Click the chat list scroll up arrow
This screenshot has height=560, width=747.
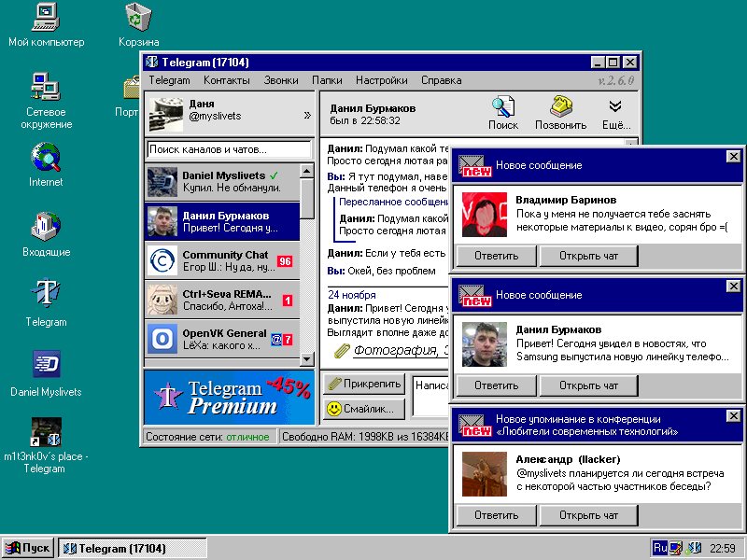point(307,171)
